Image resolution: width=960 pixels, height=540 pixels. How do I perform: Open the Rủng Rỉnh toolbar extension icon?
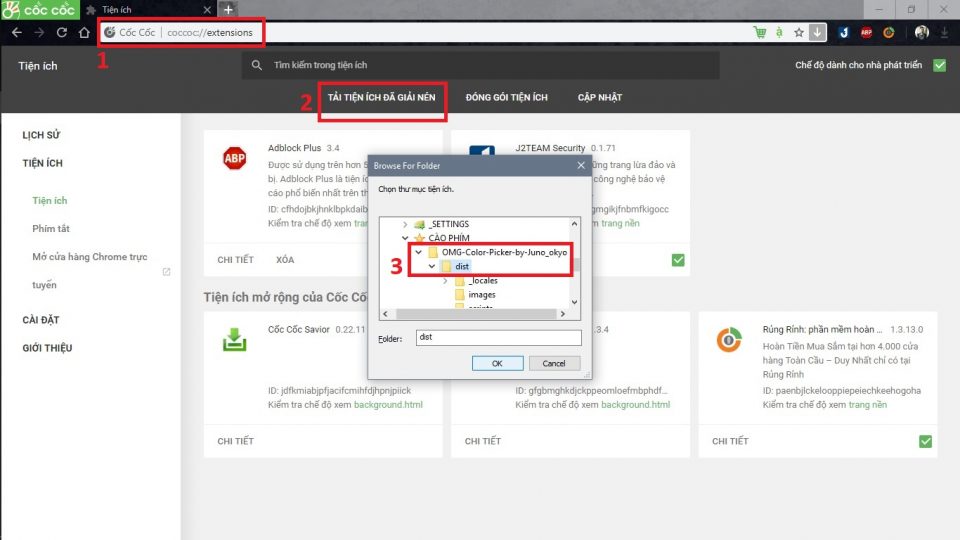click(x=888, y=32)
